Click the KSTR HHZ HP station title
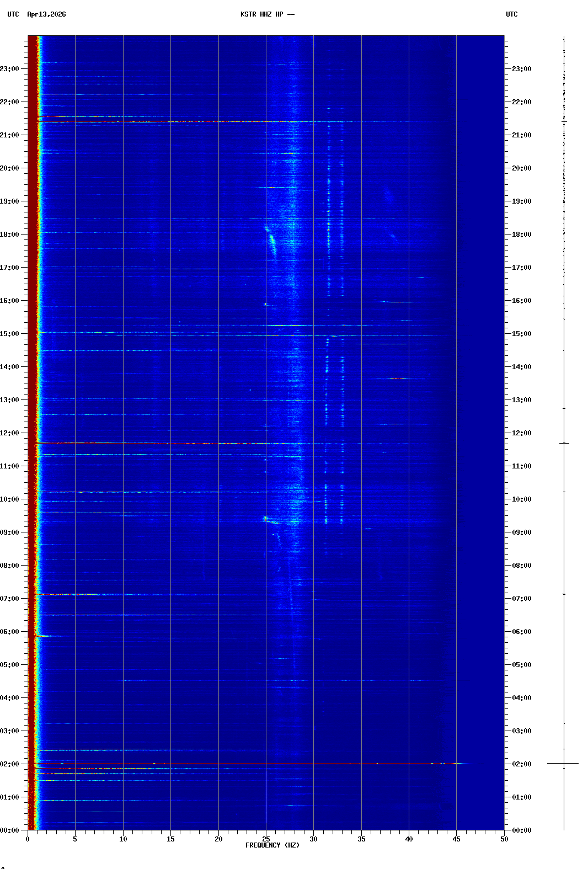Screen dimensions: 588x874 pos(268,14)
